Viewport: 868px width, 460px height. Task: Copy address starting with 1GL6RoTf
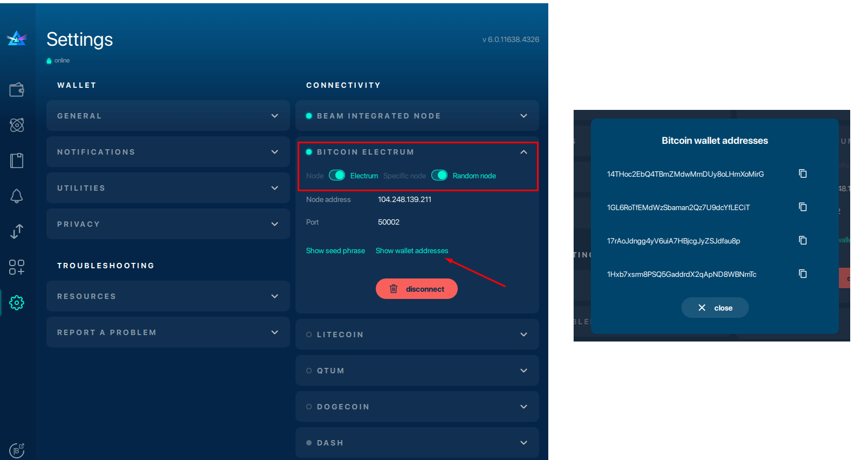click(x=802, y=207)
